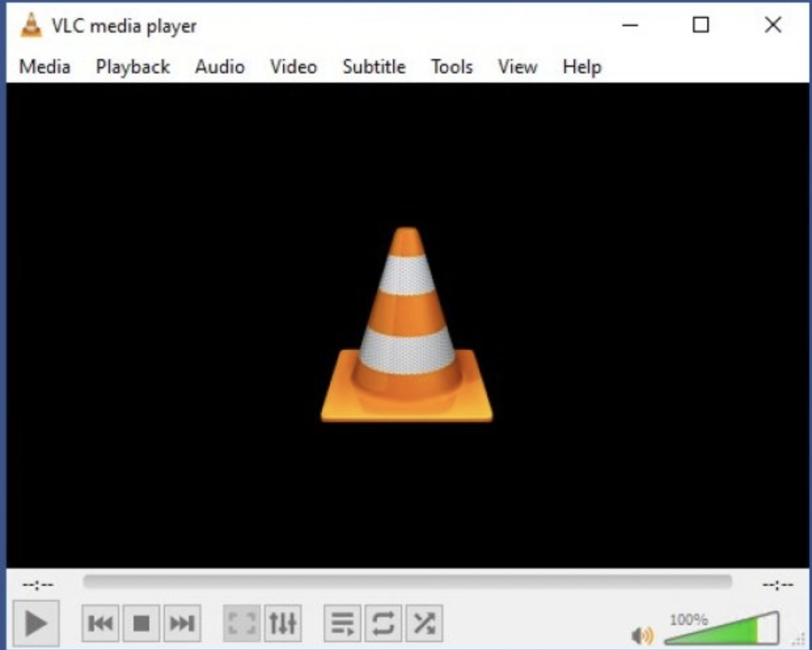Toggle the playlist view
This screenshot has width=812, height=650.
coord(342,623)
